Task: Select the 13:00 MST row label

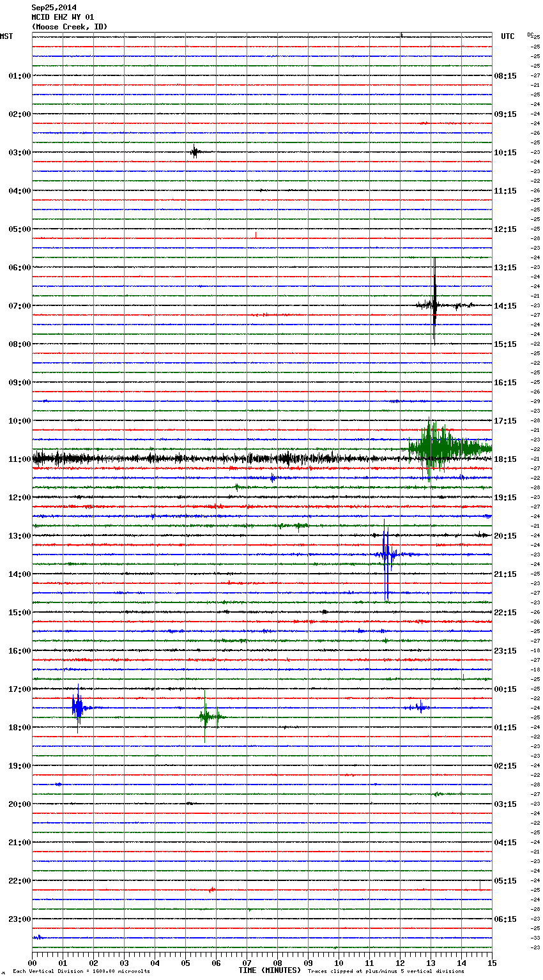Action: click(x=19, y=536)
